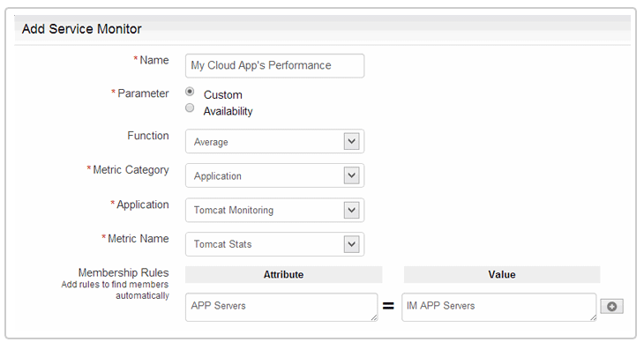Open the Metric Category dropdown showing Application
This screenshot has height=342, width=644.
click(274, 175)
